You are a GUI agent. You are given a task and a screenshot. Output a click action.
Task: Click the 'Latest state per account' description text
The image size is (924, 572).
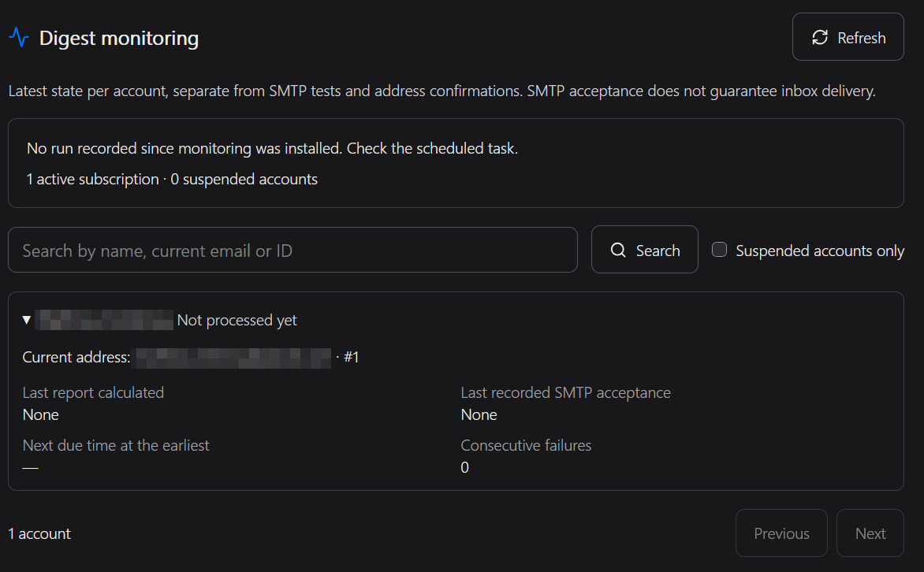pos(442,91)
